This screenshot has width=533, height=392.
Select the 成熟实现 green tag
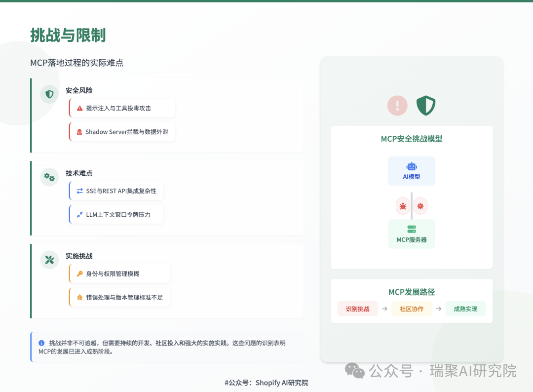coord(466,309)
